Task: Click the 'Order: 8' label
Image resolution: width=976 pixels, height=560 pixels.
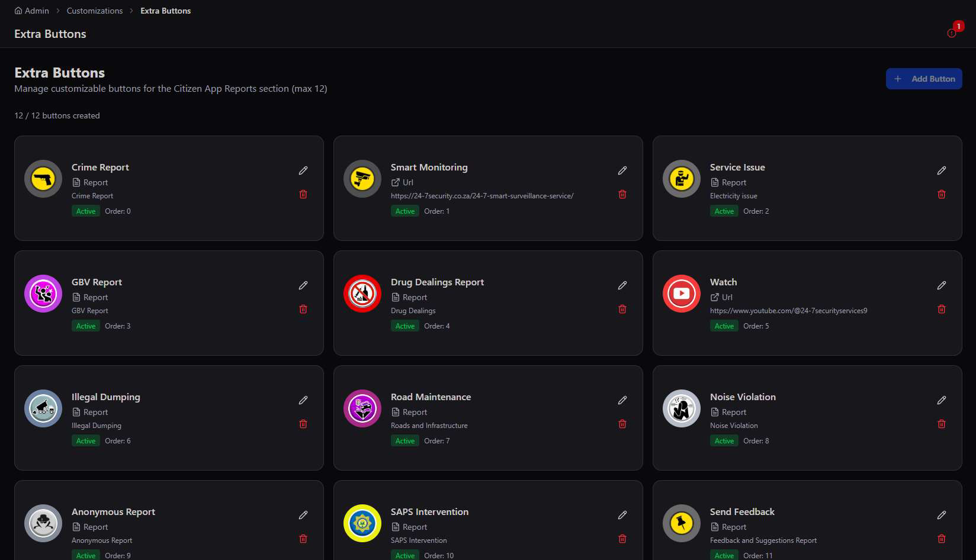Action: click(756, 441)
